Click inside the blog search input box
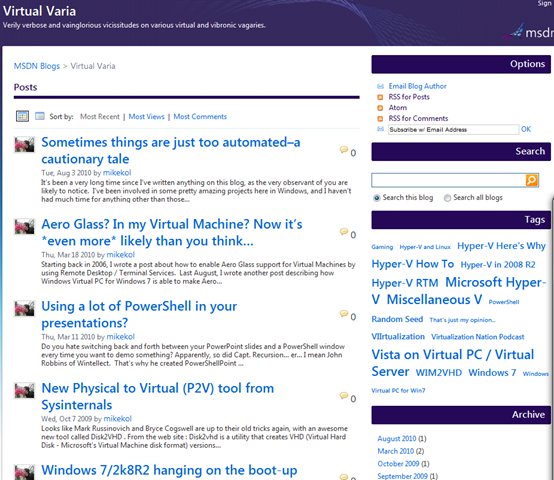Screen dimensions: 554x480 [x=448, y=180]
